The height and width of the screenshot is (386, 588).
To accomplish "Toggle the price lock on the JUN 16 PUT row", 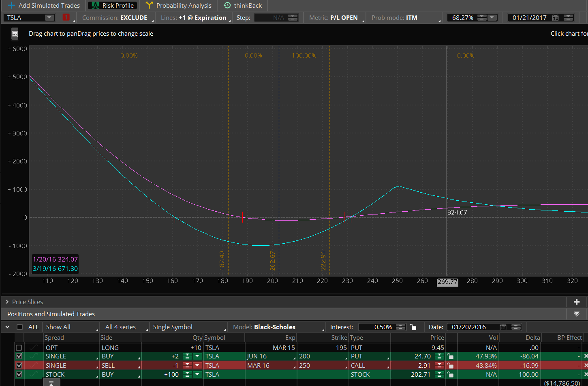I will point(450,356).
